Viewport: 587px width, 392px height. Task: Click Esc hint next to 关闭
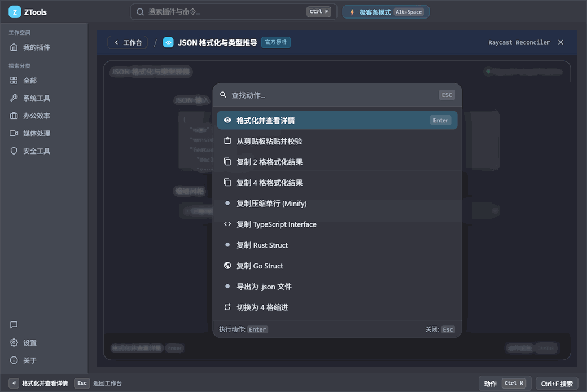coord(448,329)
